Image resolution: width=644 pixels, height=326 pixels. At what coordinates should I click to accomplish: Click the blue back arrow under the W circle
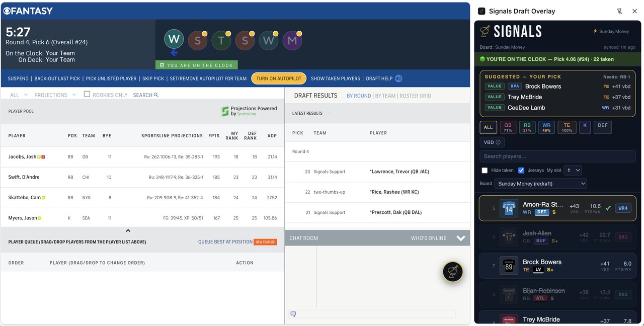click(174, 53)
